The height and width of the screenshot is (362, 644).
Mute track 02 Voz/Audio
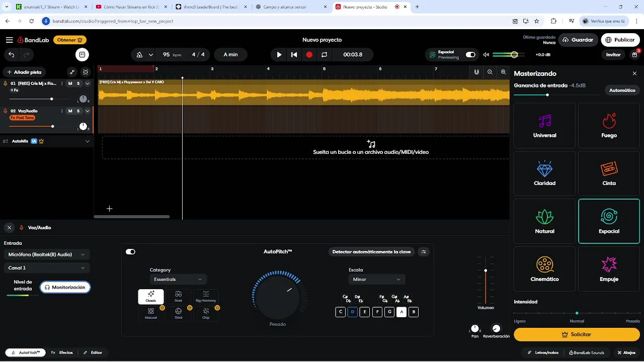[70, 111]
